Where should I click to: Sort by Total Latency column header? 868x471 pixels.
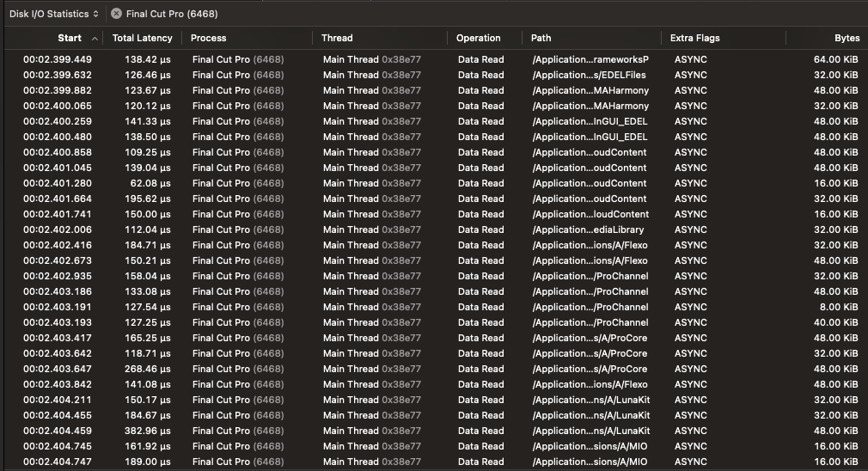pyautogui.click(x=142, y=38)
